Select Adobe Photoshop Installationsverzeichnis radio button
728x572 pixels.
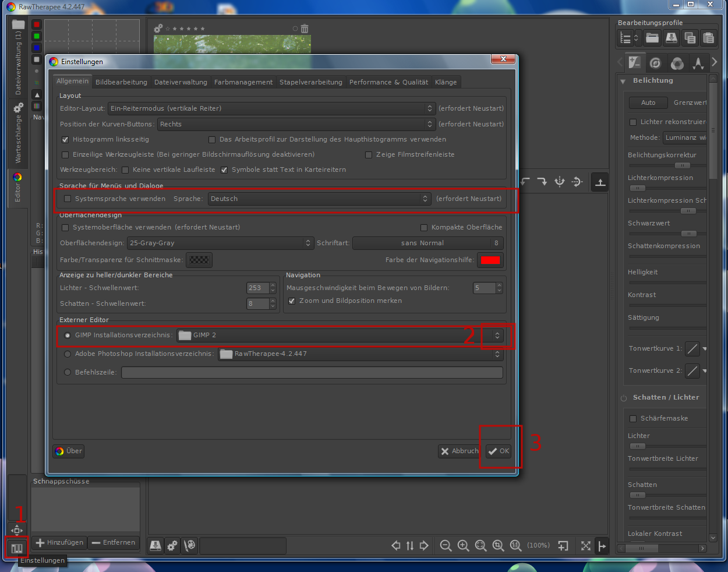click(x=68, y=354)
